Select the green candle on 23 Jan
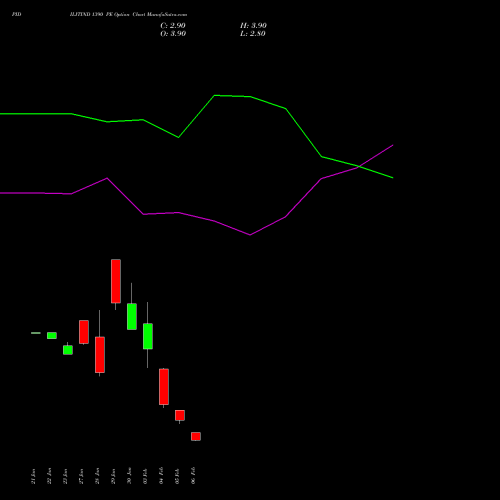 click(68, 350)
